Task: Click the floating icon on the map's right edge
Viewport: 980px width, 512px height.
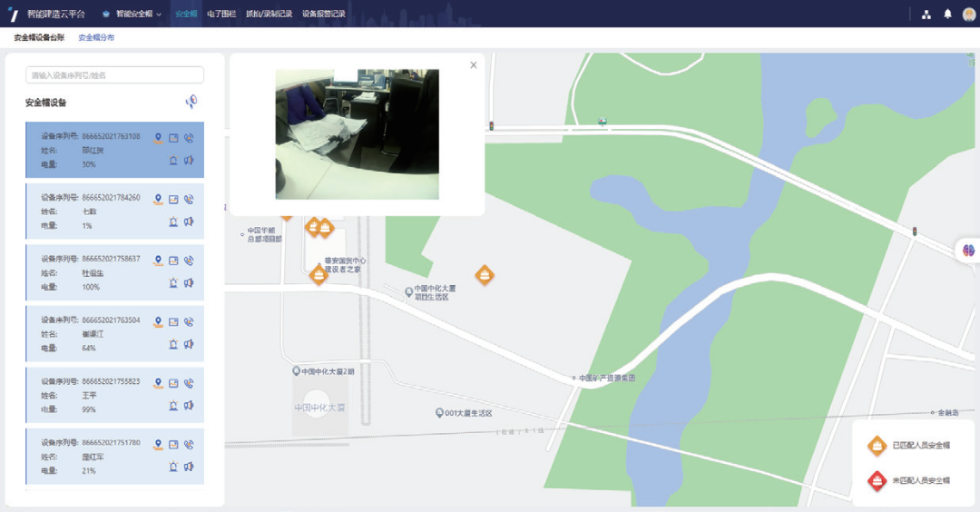Action: coord(968,251)
